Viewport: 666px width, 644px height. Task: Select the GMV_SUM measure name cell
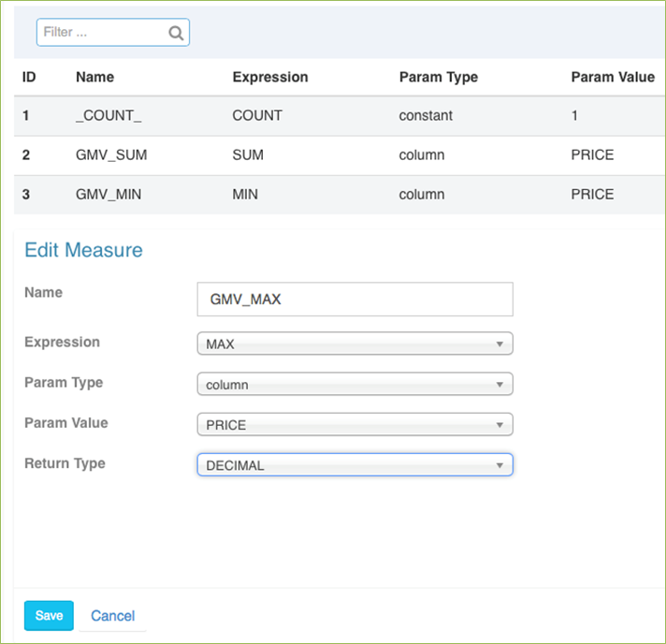pyautogui.click(x=111, y=154)
